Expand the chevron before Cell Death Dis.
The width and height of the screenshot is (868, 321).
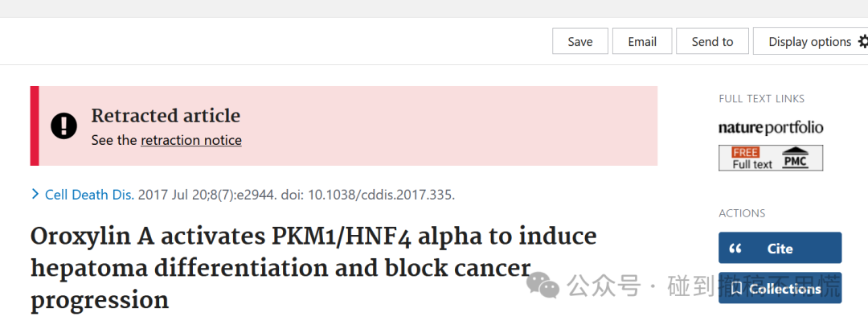(35, 194)
